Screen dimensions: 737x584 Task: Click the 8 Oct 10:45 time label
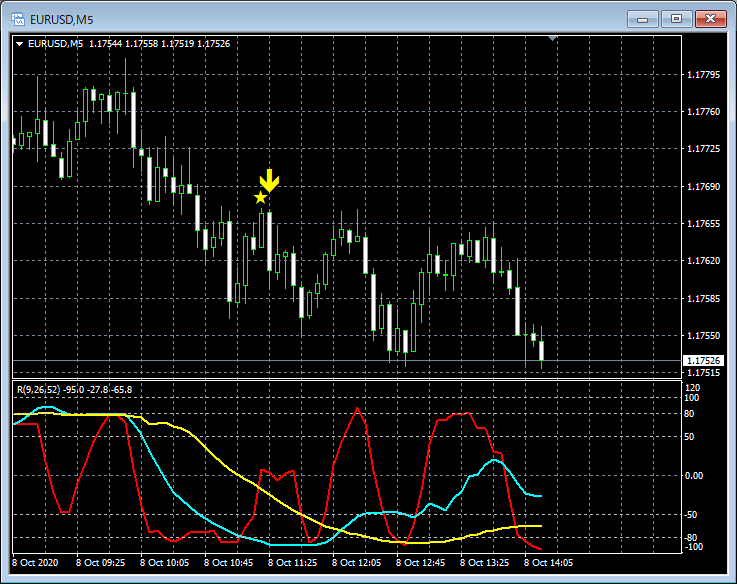228,562
